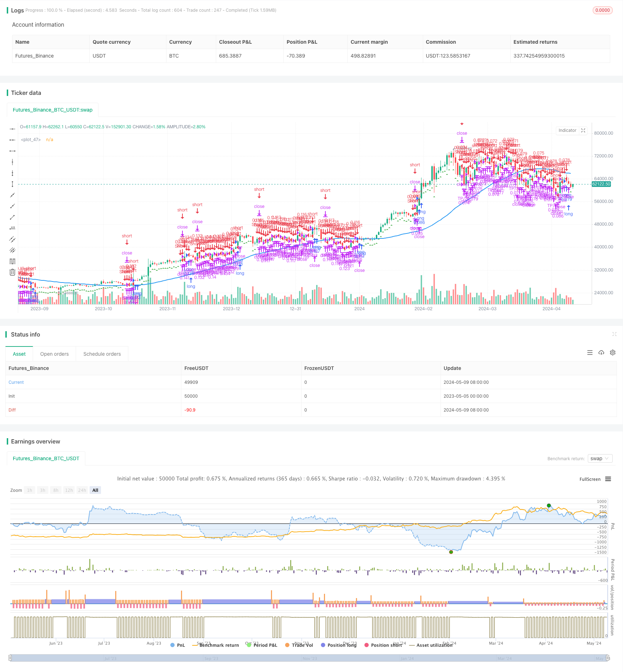Click the Init row label

coord(12,396)
